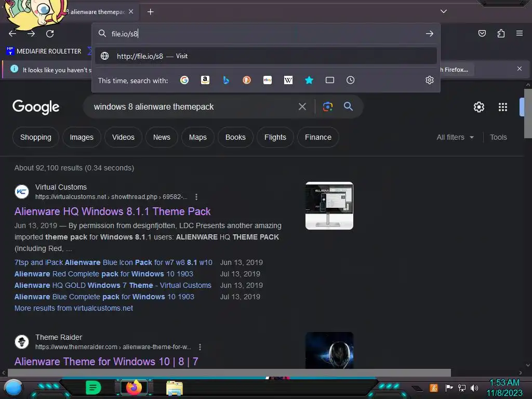The image size is (532, 399).
Task: Switch to News results
Action: coord(162,137)
